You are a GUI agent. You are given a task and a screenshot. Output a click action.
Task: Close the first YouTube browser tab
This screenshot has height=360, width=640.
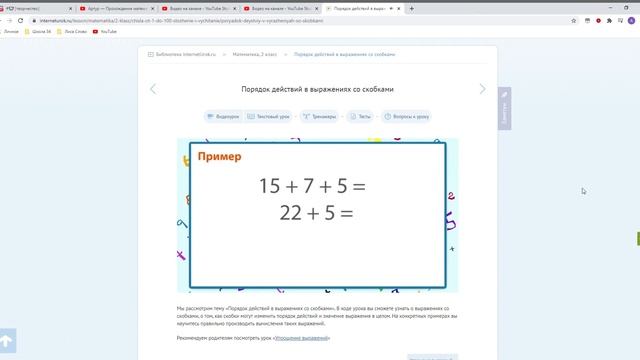tap(153, 8)
